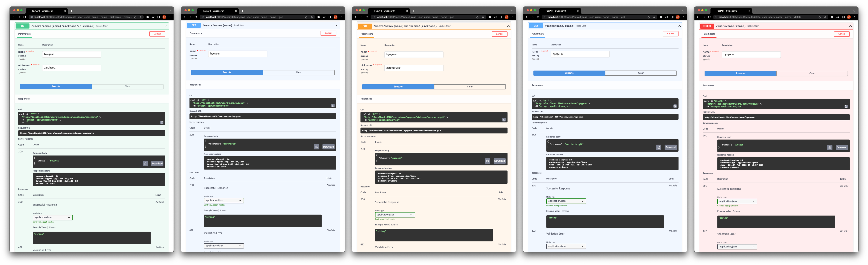
Task: Copy the curl command in the DELETE window
Action: [846, 106]
